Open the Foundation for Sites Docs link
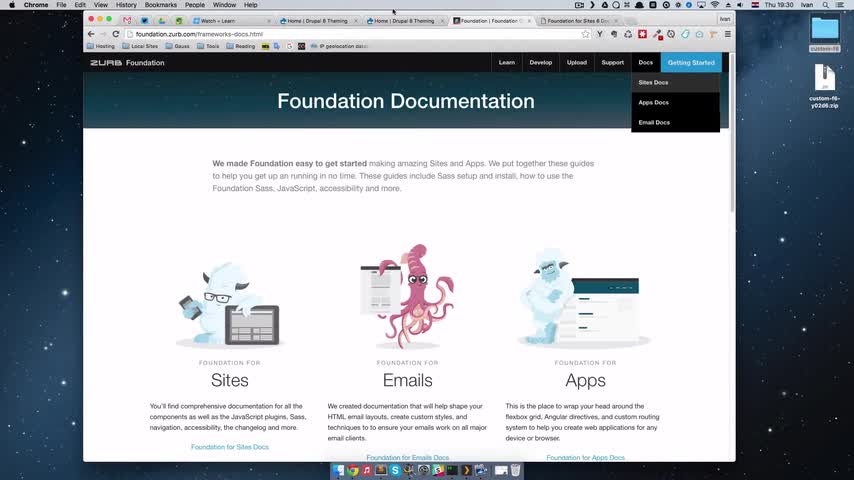The width and height of the screenshot is (854, 480). pyautogui.click(x=230, y=447)
